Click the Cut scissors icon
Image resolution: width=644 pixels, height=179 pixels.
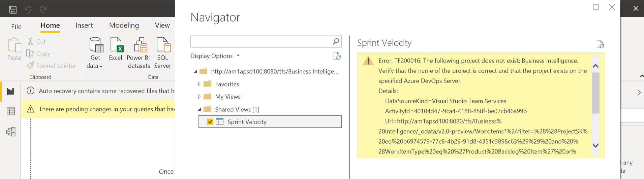click(x=30, y=41)
